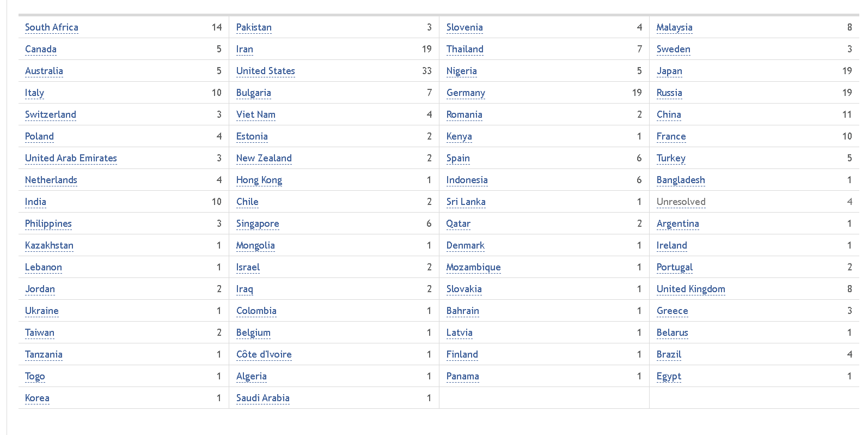
Task: Select the Côte d'Ivoire link
Action: click(264, 354)
